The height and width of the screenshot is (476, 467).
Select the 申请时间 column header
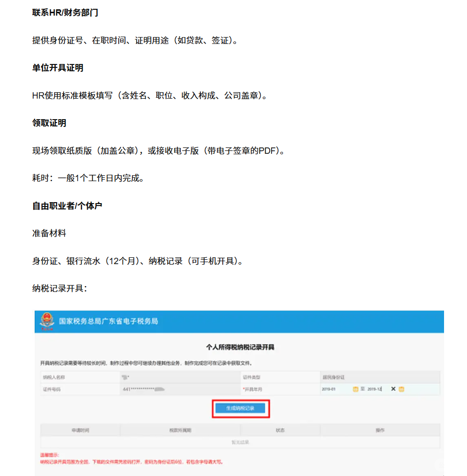click(80, 430)
